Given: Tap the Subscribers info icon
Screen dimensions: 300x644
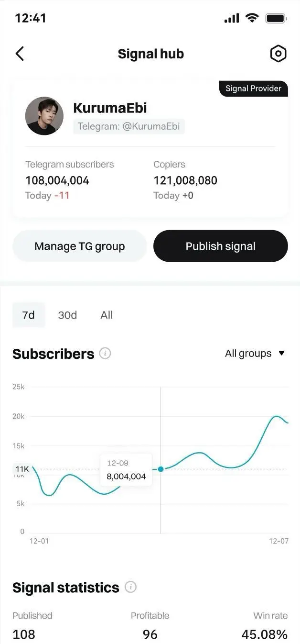Looking at the screenshot, I should coord(105,354).
